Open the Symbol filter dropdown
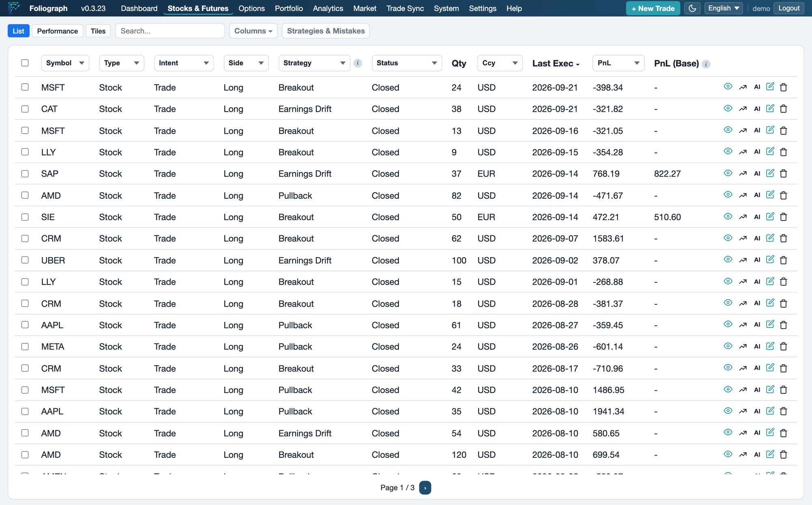This screenshot has height=505, width=812. pos(65,63)
